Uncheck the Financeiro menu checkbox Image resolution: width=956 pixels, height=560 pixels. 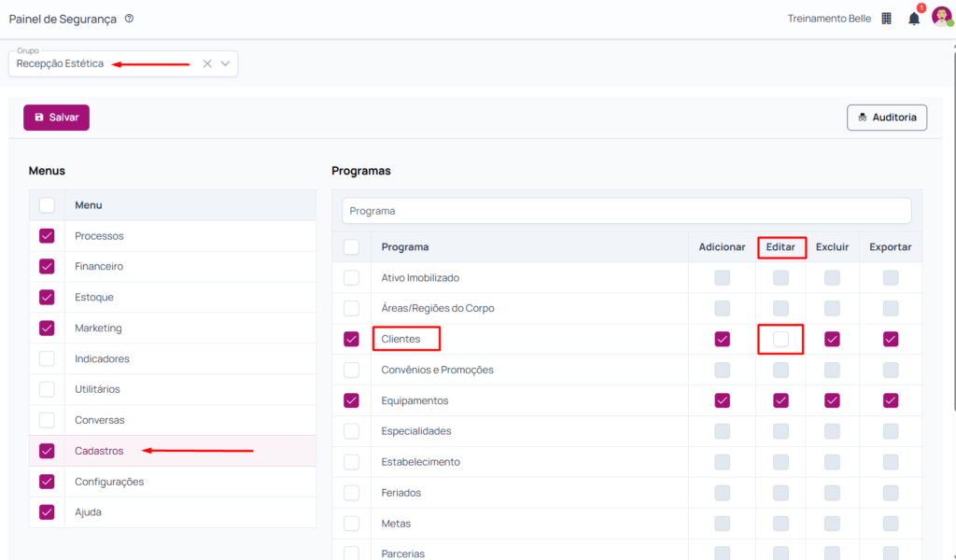(x=47, y=267)
